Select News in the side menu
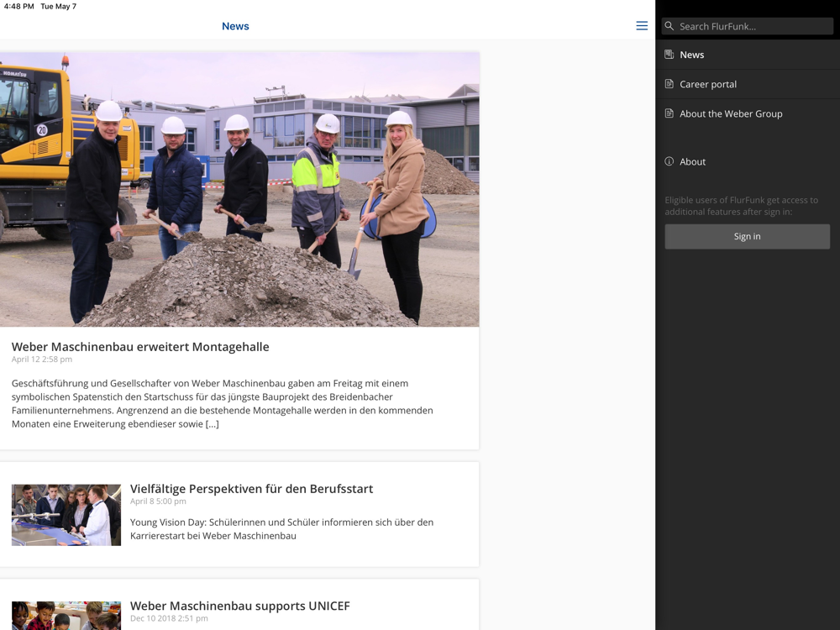Viewport: 840px width, 630px height. click(692, 55)
